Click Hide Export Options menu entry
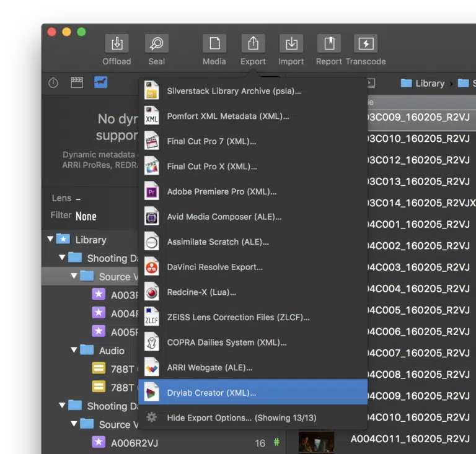The height and width of the screenshot is (454, 476). click(253, 418)
